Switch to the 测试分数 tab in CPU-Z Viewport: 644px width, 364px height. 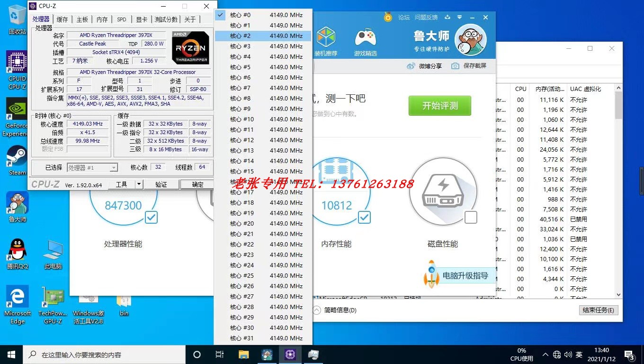pos(166,19)
